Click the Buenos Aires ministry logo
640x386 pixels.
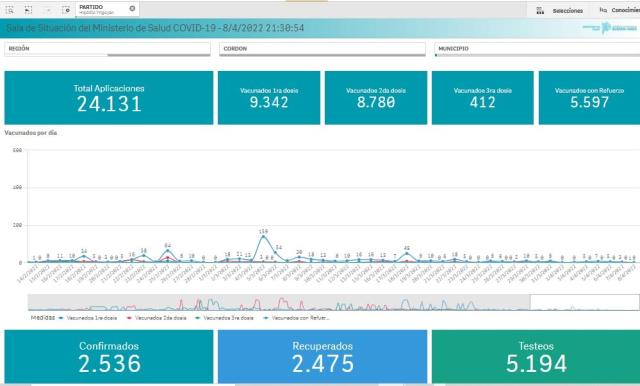610,28
